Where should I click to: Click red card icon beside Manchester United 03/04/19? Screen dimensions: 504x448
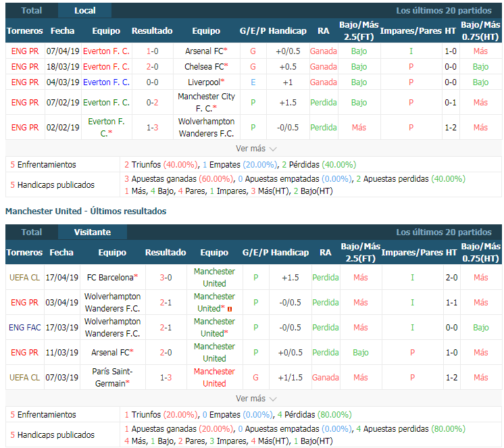coord(230,309)
